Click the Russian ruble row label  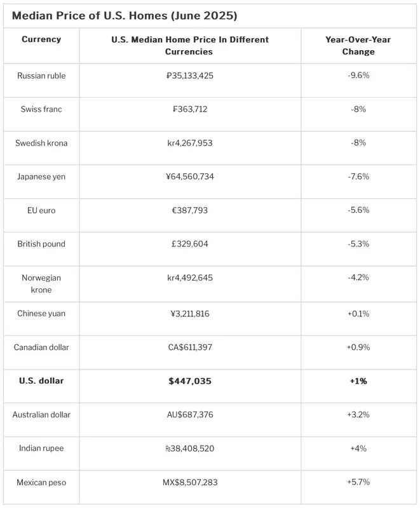(41, 76)
